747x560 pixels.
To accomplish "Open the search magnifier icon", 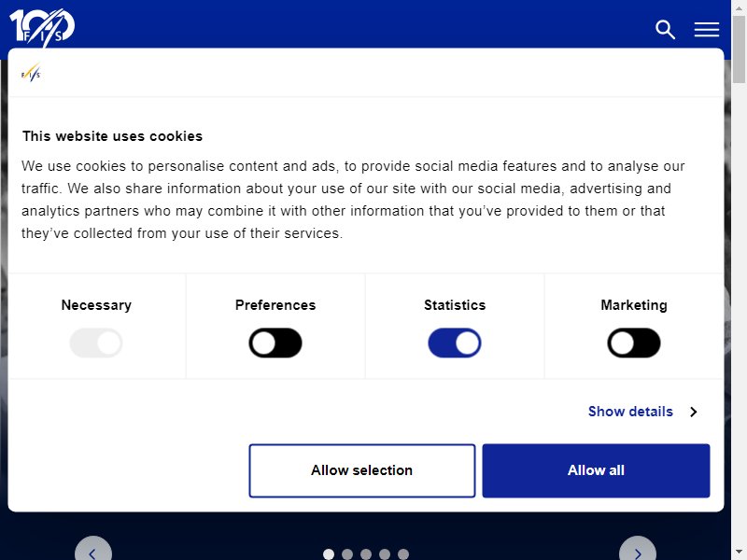I will point(665,30).
